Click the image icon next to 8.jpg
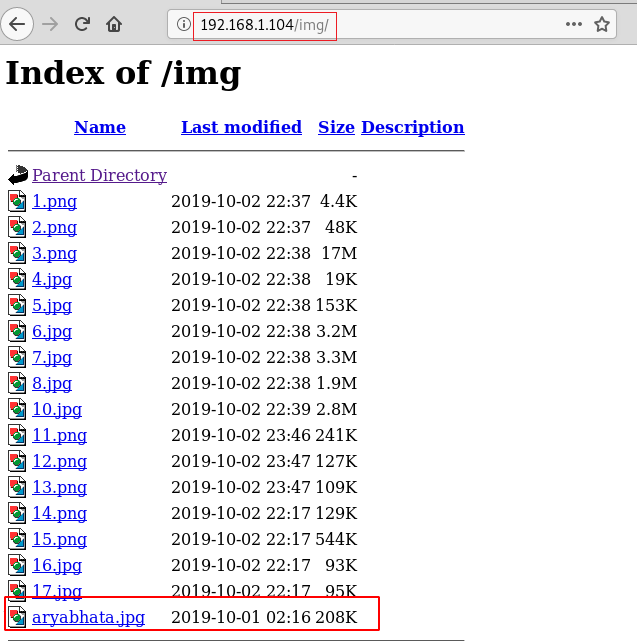 [x=17, y=383]
